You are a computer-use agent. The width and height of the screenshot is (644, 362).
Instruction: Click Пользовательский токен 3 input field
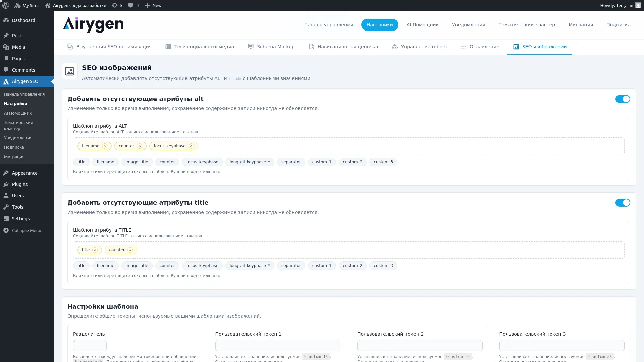click(x=562, y=346)
